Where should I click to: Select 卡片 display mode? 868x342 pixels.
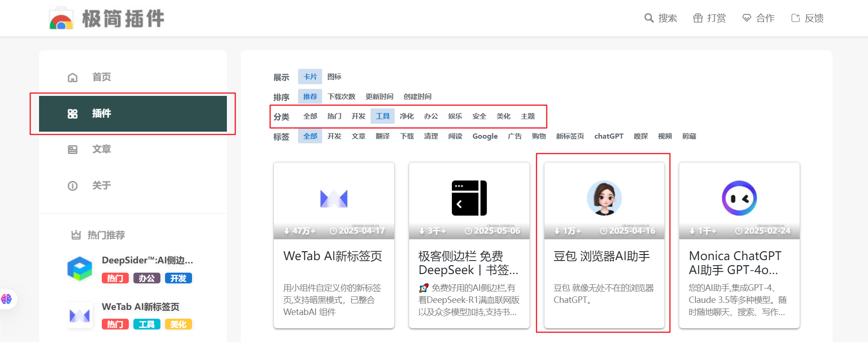pyautogui.click(x=310, y=77)
